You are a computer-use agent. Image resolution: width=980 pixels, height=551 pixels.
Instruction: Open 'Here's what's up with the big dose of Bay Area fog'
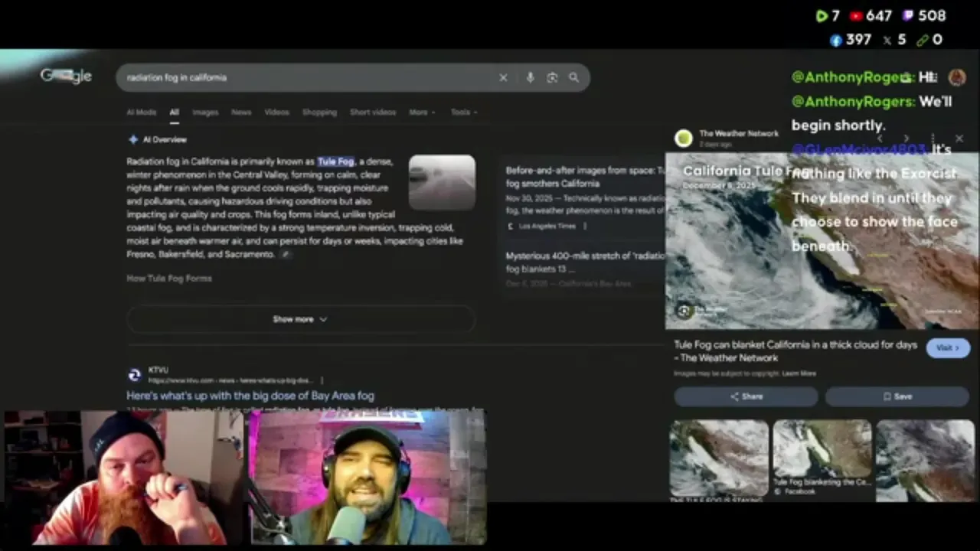tap(250, 396)
